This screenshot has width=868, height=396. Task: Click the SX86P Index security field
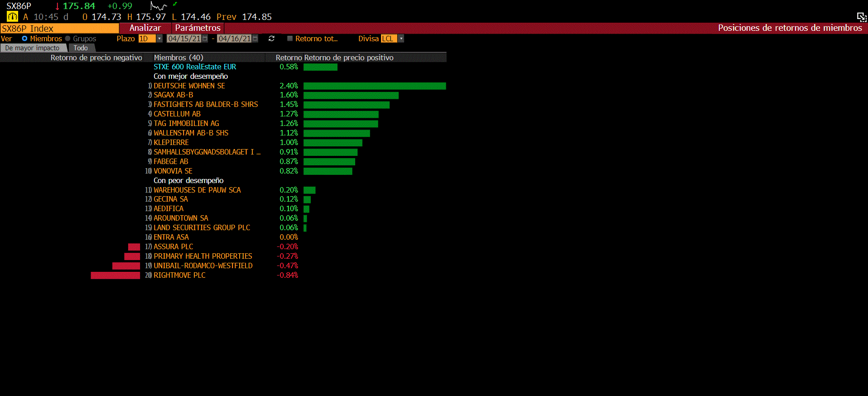pos(59,28)
